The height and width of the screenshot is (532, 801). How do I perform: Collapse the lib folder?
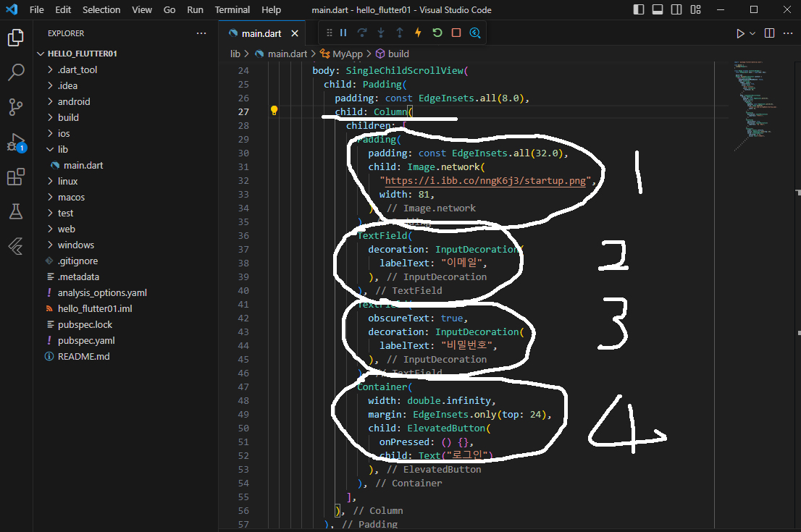(126, 149)
